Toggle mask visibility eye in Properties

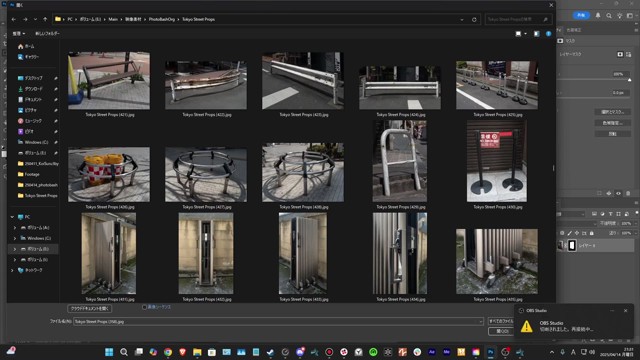[x=618, y=193]
